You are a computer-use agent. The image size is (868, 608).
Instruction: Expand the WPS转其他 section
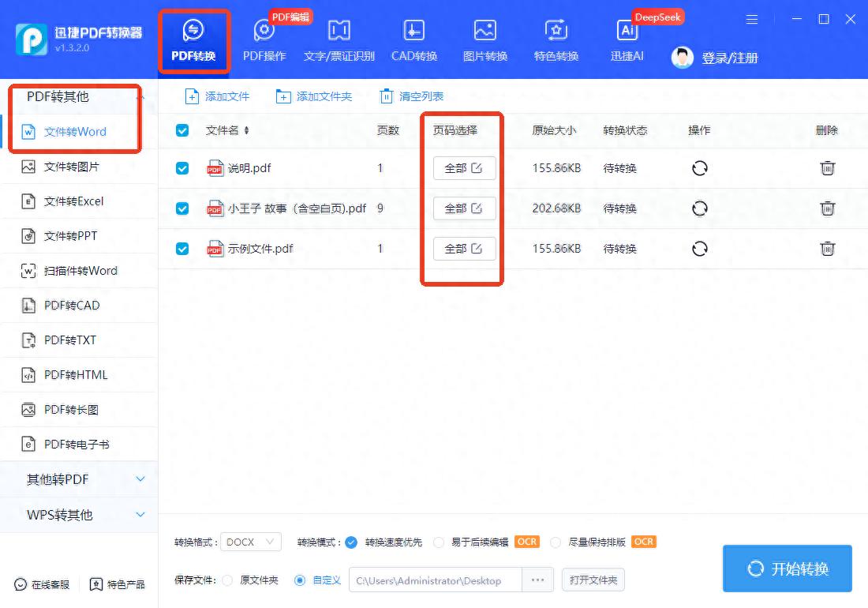coord(79,515)
